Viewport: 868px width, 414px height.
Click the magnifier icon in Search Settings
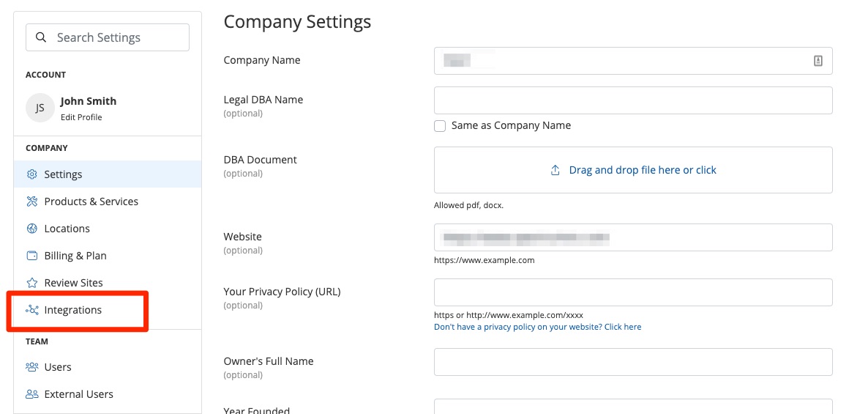coord(42,37)
